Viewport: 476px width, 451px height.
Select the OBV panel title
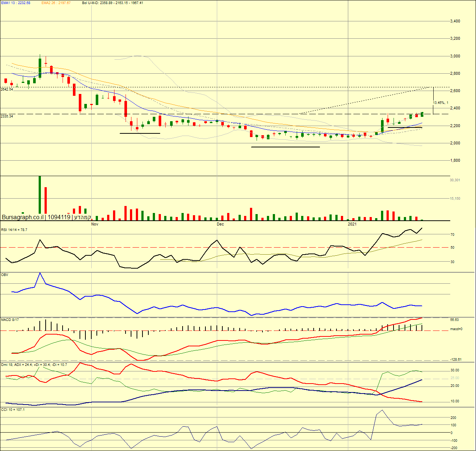(4, 275)
